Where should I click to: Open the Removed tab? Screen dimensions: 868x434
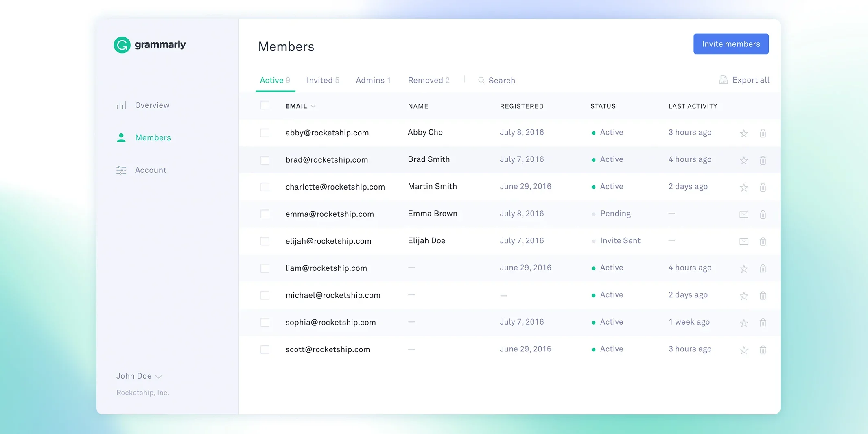pyautogui.click(x=429, y=80)
